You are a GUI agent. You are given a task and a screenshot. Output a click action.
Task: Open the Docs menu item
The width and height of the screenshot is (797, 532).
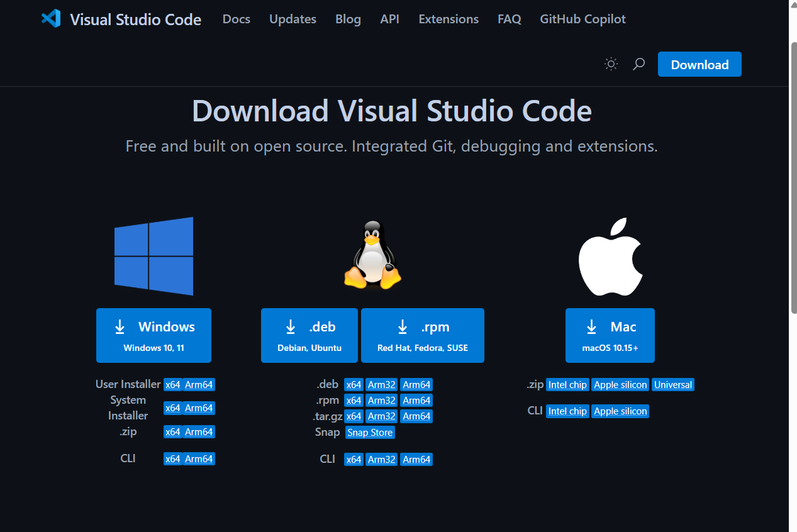236,19
